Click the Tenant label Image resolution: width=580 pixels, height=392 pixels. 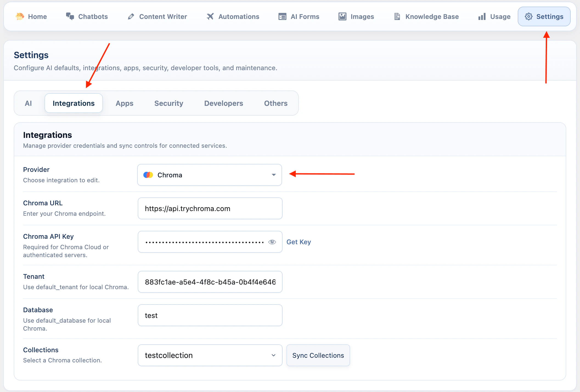coord(34,276)
